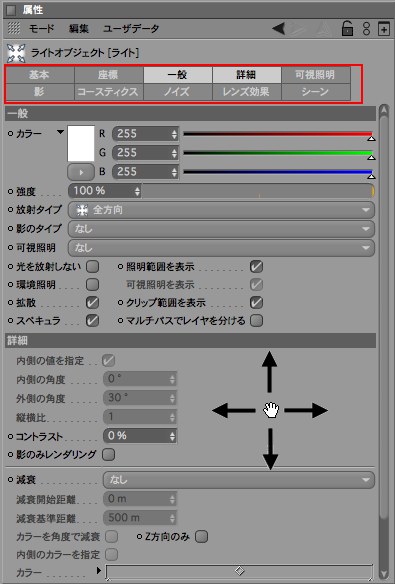
Task: Click the small arrow button beside B value
Action: (81, 172)
